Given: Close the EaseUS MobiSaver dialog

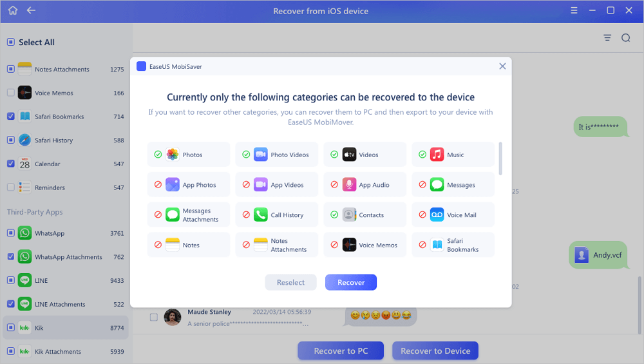Looking at the screenshot, I should 502,66.
